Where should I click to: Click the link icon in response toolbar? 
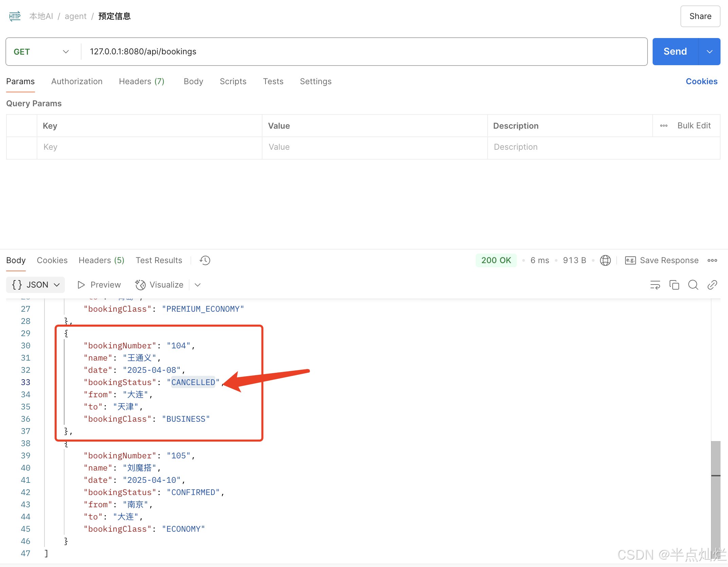(x=712, y=285)
